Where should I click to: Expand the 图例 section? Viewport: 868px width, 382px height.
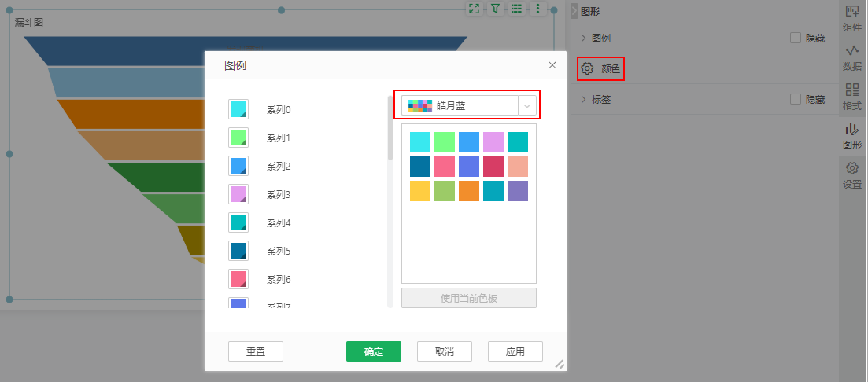[x=583, y=38]
